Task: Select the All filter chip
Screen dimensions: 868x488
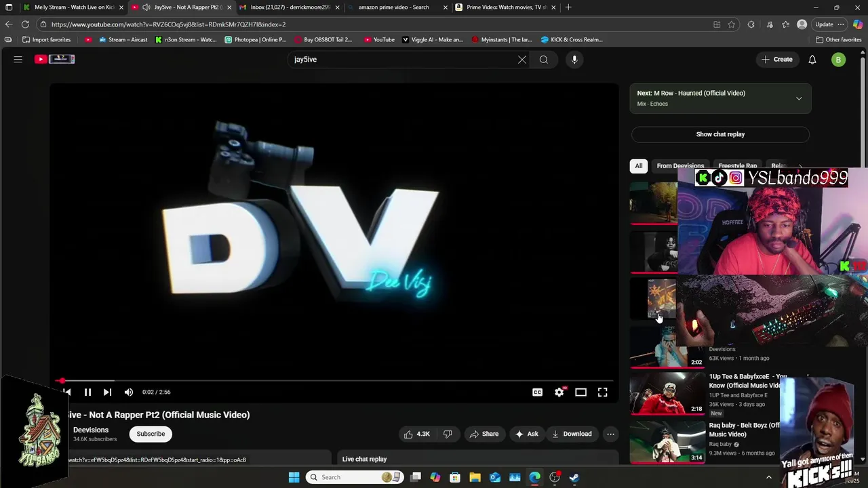Action: point(638,165)
